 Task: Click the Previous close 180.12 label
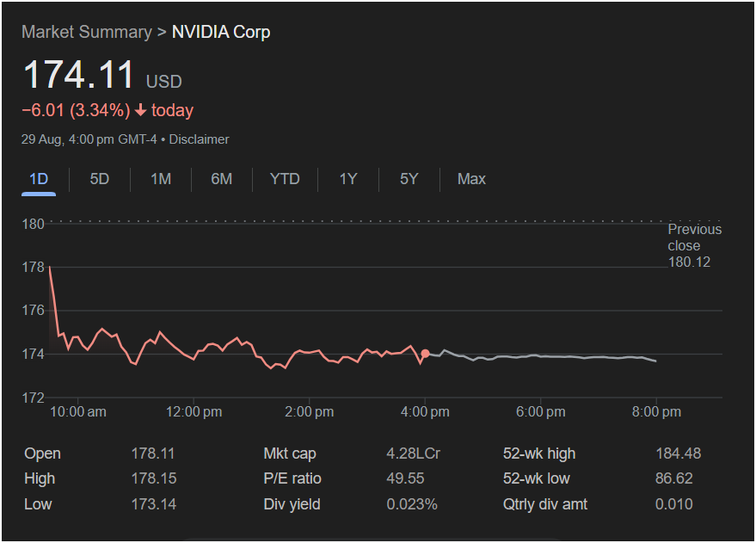point(694,245)
